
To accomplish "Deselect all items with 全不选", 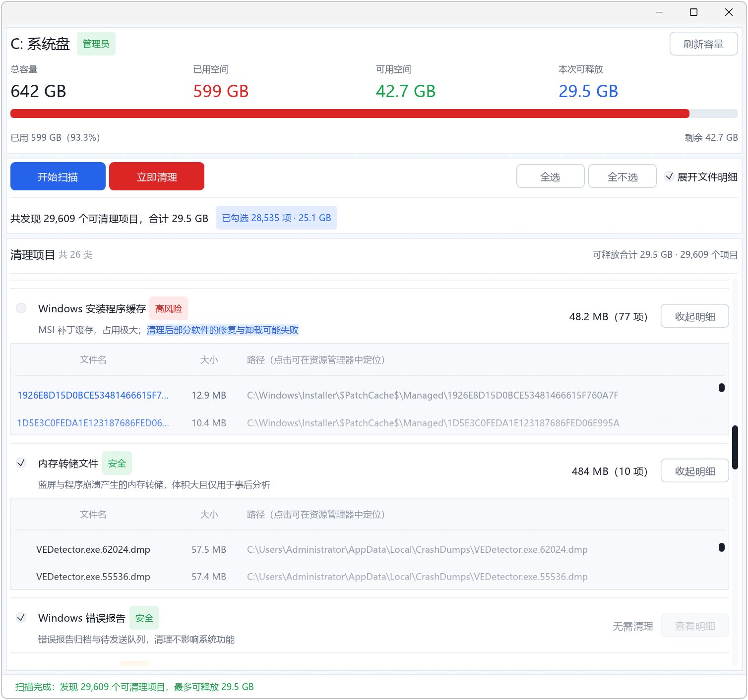I will click(x=623, y=176).
